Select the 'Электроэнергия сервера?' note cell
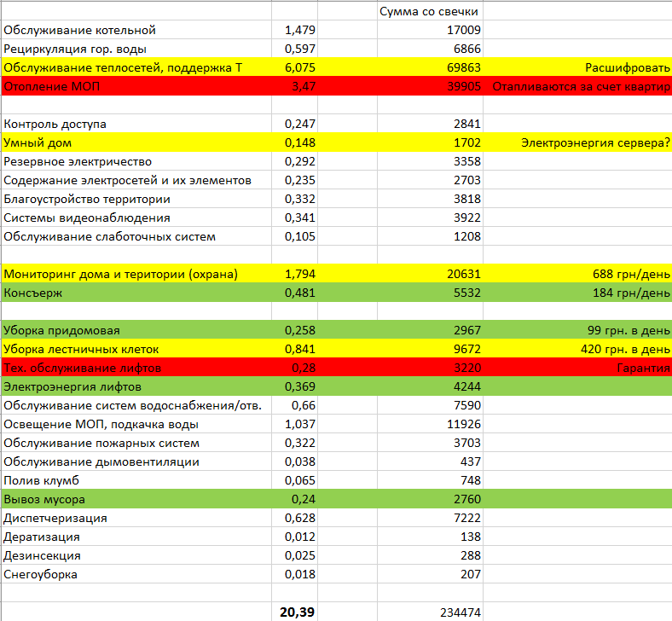Viewport: 672px width, 621px height. pyautogui.click(x=595, y=143)
